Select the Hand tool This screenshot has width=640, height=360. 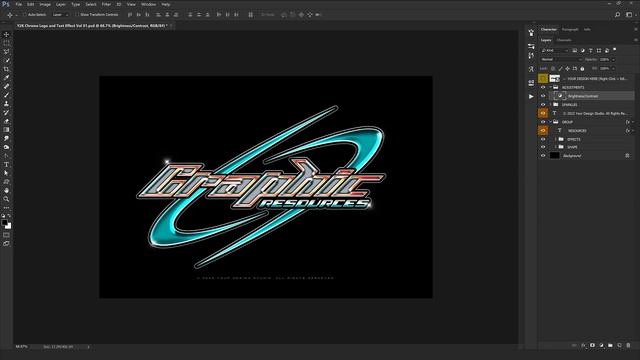tap(6, 190)
